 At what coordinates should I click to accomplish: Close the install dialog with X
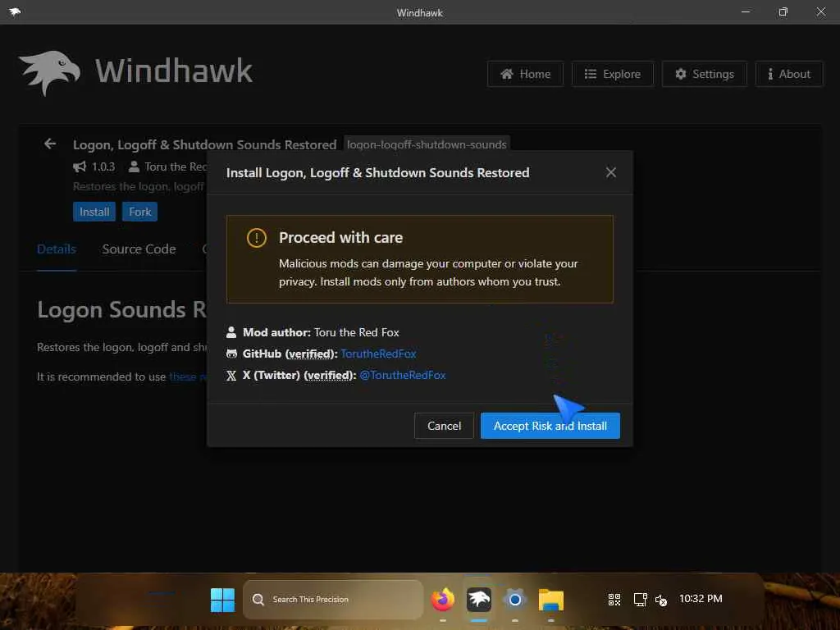(610, 172)
